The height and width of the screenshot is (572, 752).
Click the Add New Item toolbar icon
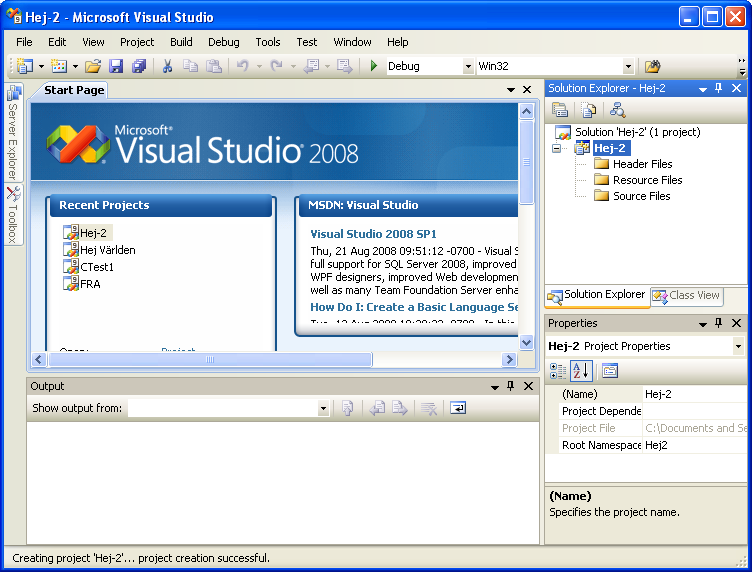59,66
